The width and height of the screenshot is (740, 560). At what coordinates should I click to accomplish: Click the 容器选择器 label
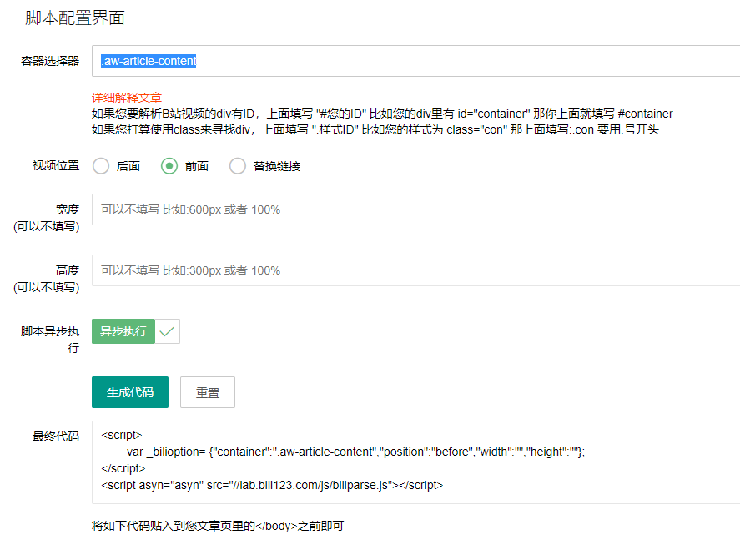[x=50, y=61]
